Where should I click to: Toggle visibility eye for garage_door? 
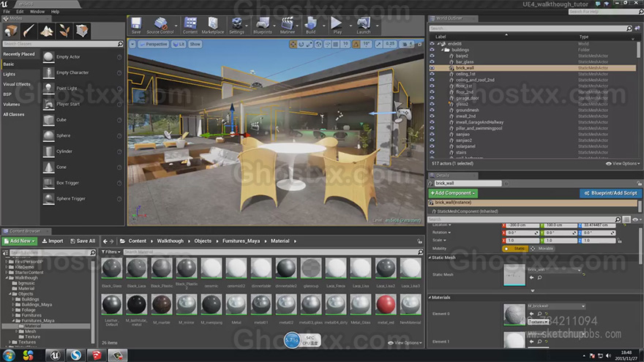tap(432, 98)
